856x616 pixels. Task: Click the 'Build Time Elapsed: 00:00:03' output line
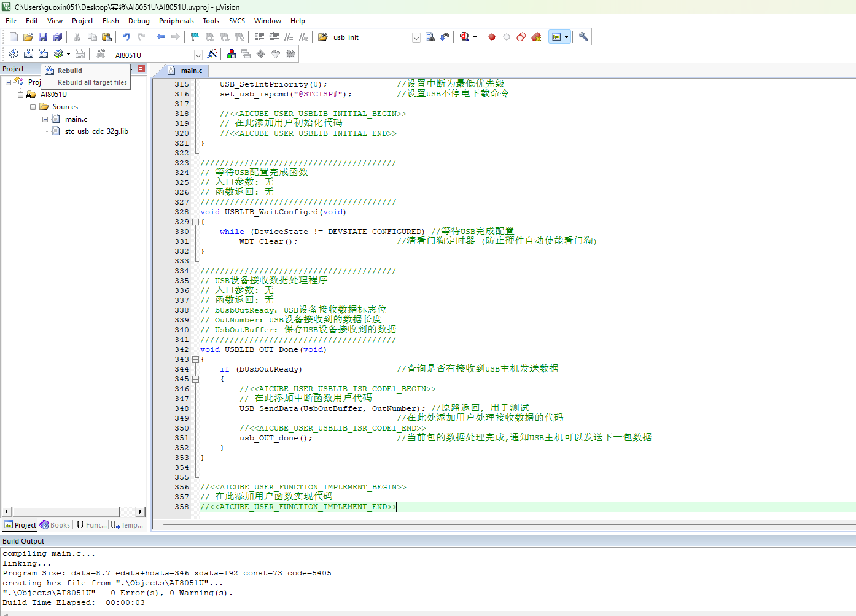point(74,602)
